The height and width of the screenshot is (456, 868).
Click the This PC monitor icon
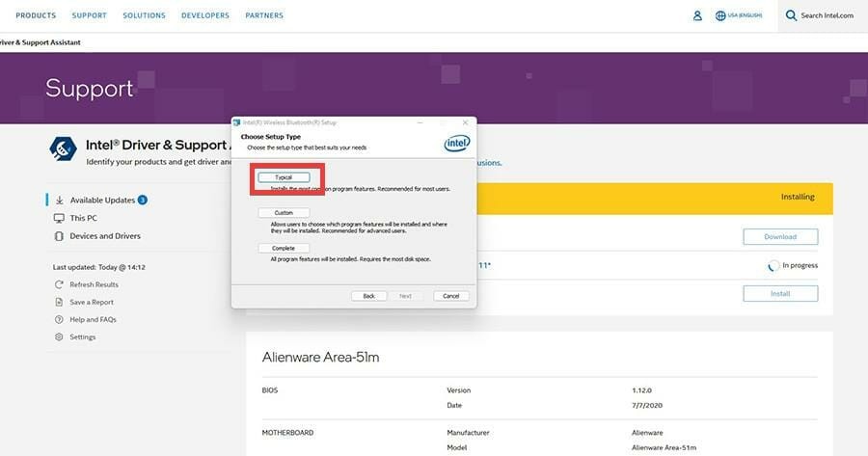tap(59, 218)
